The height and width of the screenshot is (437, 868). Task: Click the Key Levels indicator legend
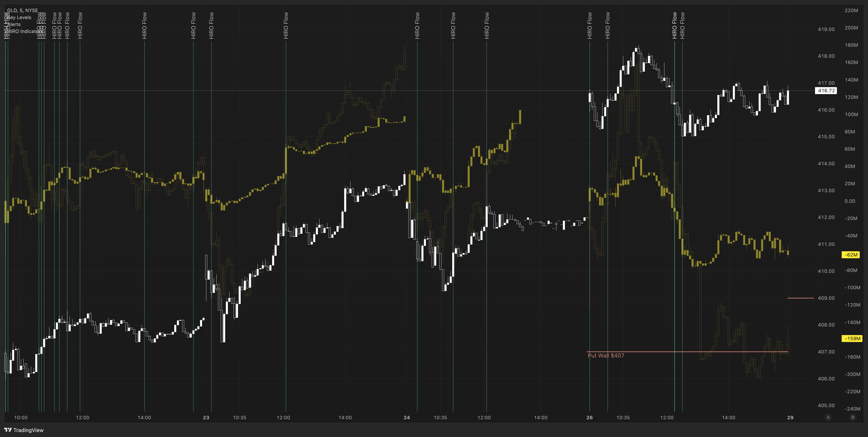[x=19, y=18]
